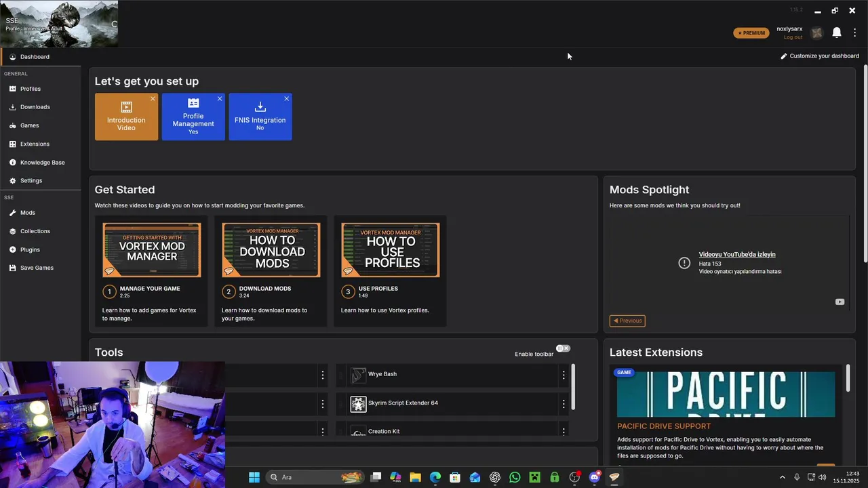Open Discord from the taskbar
The width and height of the screenshot is (868, 488).
coord(595,477)
